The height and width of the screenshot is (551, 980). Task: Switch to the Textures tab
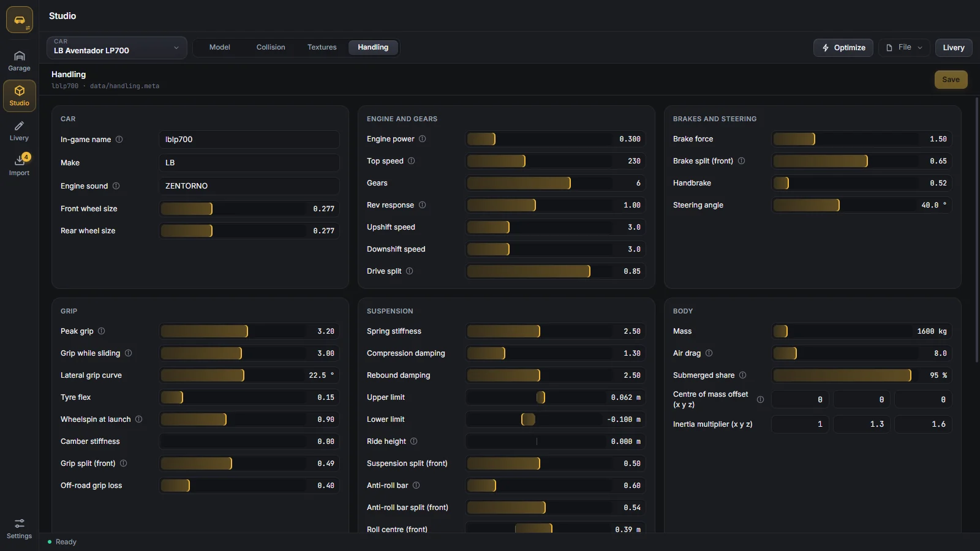coord(322,47)
